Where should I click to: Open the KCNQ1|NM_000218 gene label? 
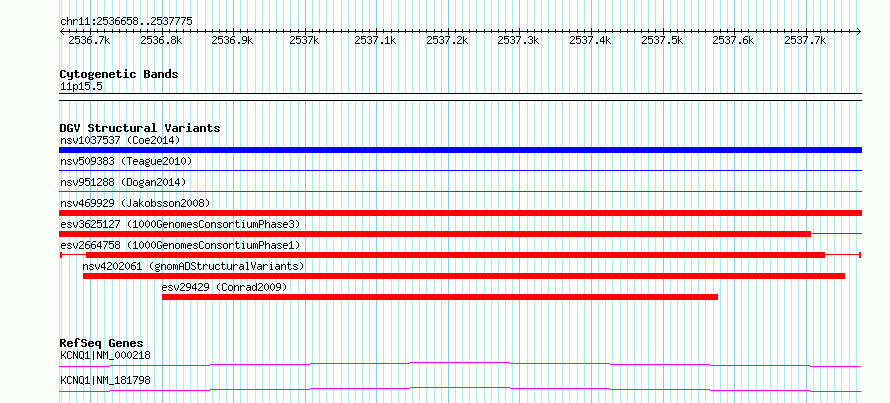(x=105, y=356)
